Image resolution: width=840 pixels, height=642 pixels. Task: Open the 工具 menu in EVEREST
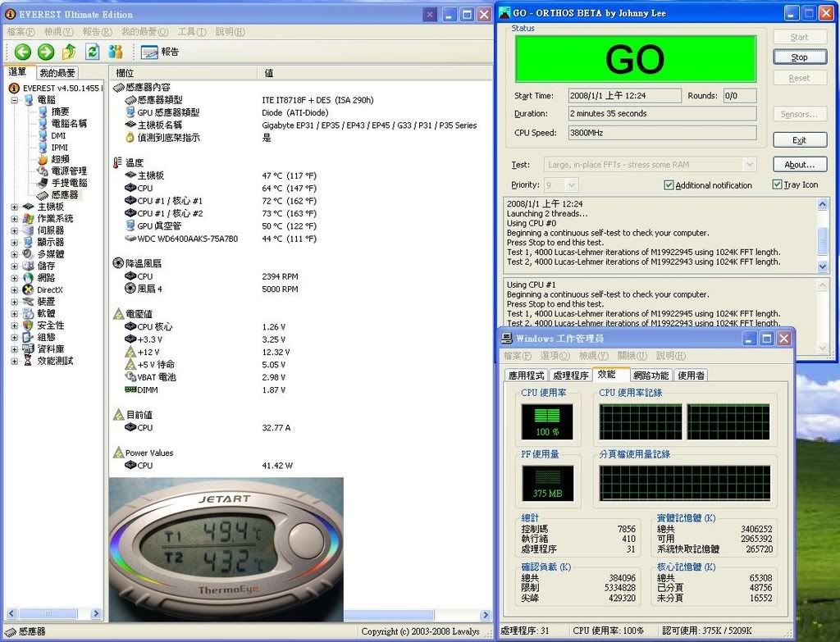point(192,32)
